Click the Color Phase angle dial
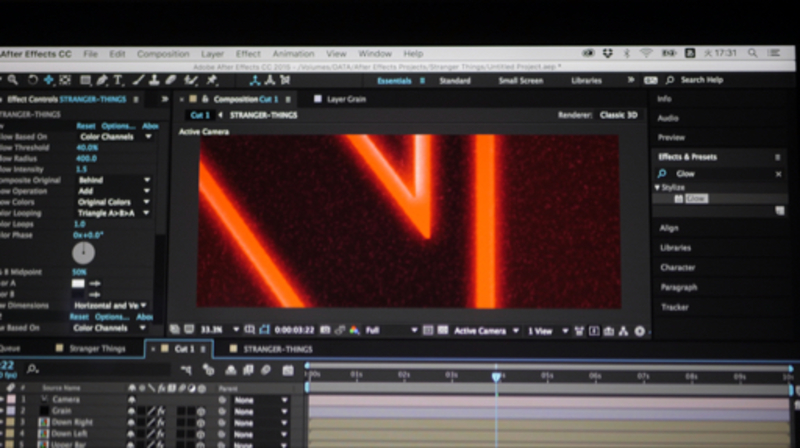The width and height of the screenshot is (800, 448). pos(83,253)
